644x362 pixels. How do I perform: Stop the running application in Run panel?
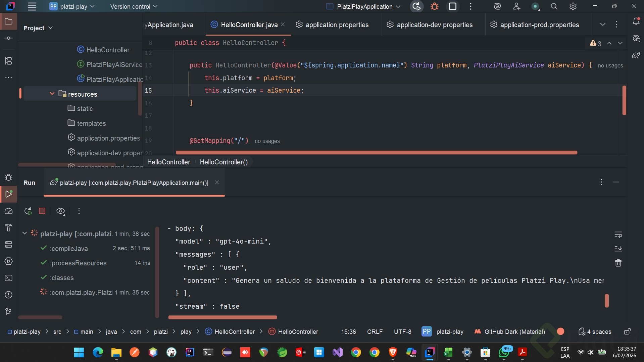point(42,211)
